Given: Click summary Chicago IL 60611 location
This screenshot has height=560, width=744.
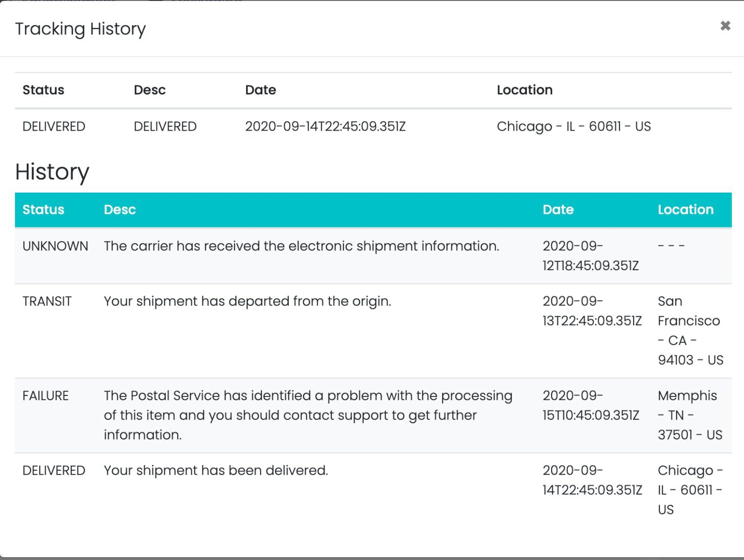Looking at the screenshot, I should point(573,127).
